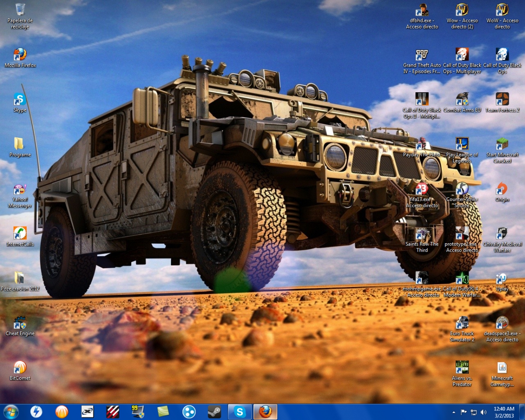This screenshot has width=525, height=420.
Task: Click the Euro Truck Simulator 2 icon
Action: click(462, 323)
